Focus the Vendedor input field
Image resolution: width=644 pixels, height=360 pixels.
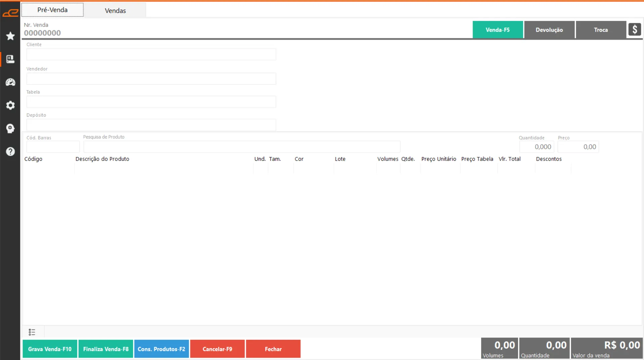151,79
